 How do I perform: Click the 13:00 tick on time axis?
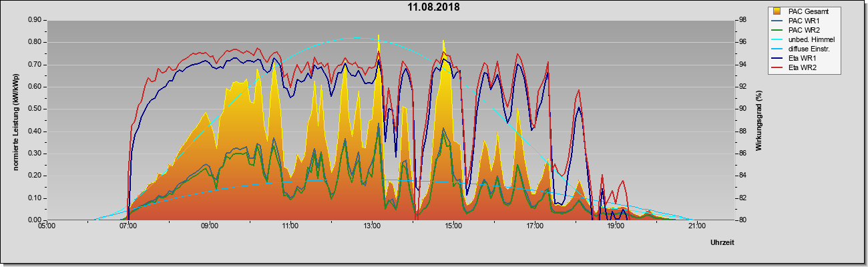371,226
